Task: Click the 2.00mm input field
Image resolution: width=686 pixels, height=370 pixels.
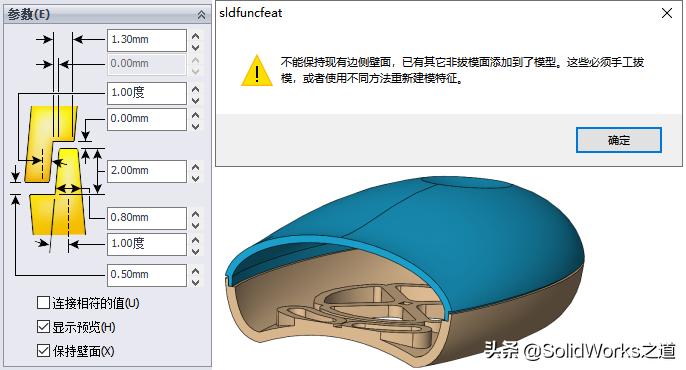Action: click(147, 171)
